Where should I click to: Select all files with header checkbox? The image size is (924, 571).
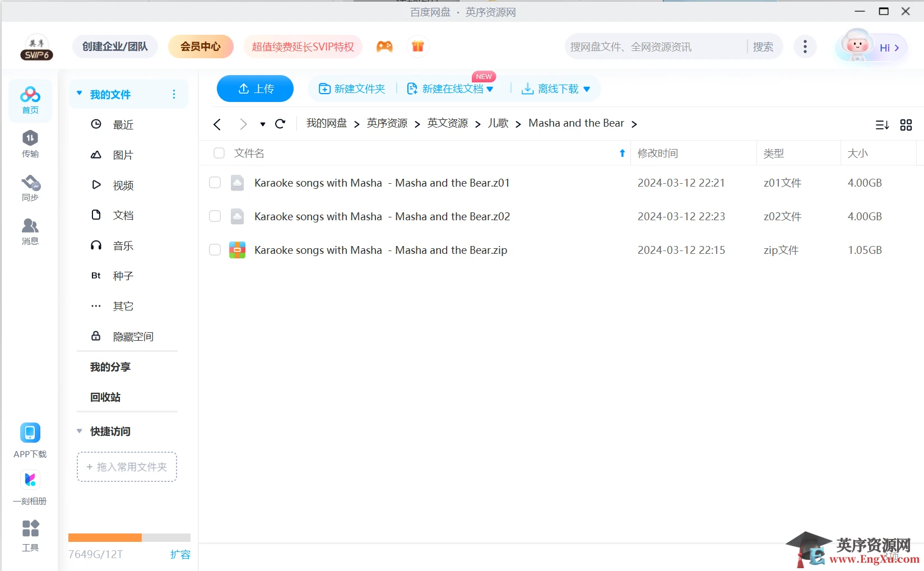point(219,153)
